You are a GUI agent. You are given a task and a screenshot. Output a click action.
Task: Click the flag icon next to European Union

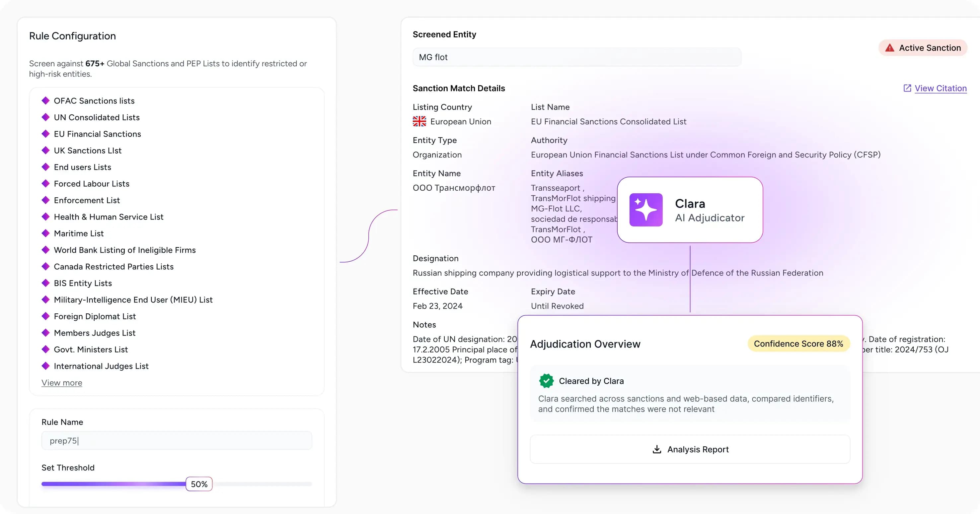pos(419,122)
